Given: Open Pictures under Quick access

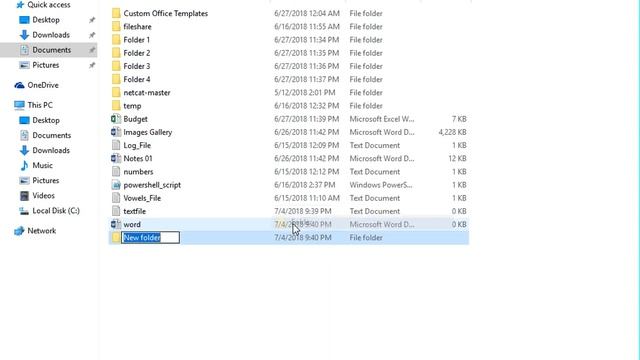Looking at the screenshot, I should [46, 65].
